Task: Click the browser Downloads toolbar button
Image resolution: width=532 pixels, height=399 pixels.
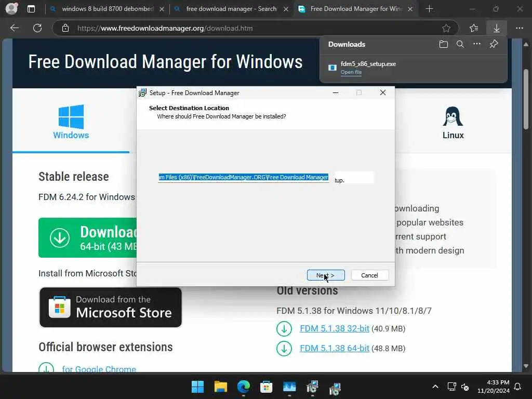Action: click(496, 28)
